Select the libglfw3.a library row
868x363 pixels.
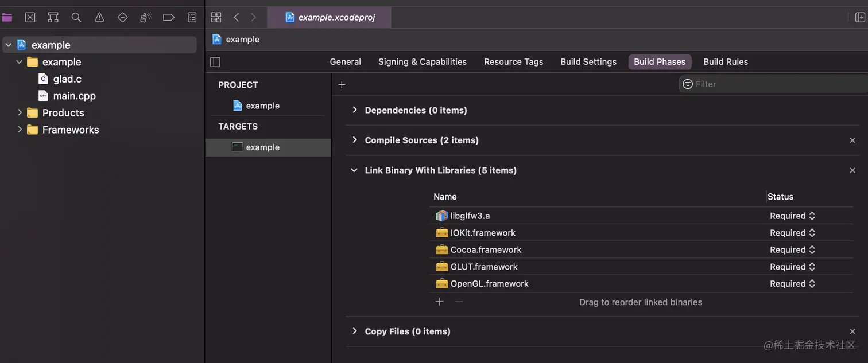(641, 216)
